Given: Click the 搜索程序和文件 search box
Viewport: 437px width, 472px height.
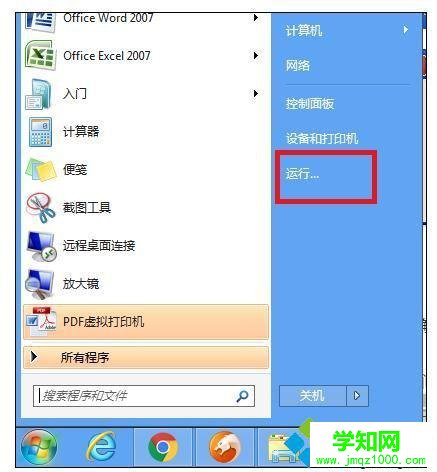Looking at the screenshot, I should (x=144, y=396).
